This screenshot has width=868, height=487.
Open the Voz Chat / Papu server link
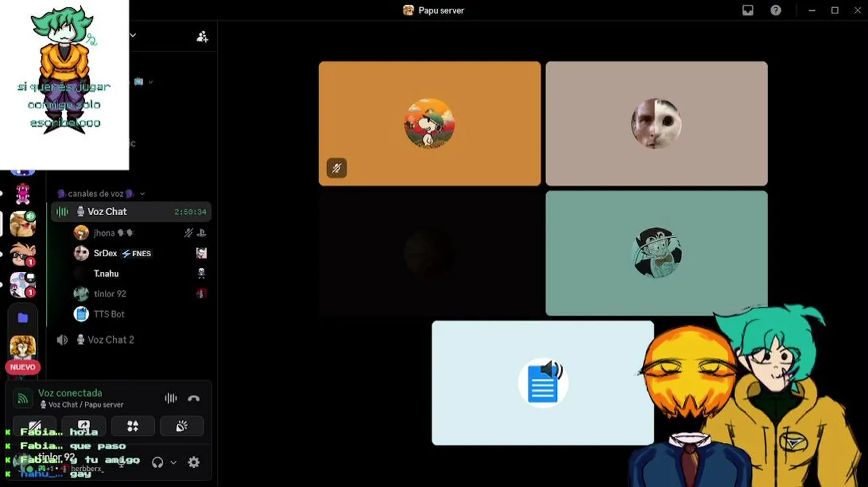tap(82, 404)
